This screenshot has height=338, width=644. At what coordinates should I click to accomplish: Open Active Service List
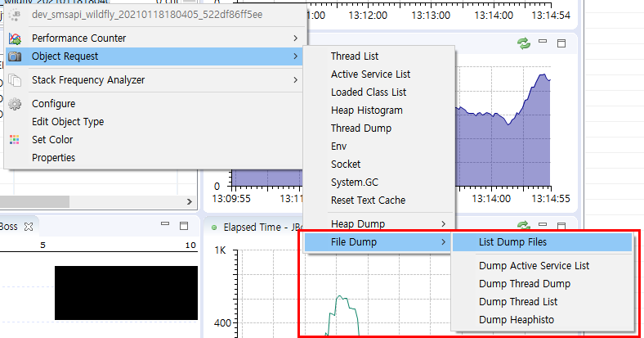[378, 74]
